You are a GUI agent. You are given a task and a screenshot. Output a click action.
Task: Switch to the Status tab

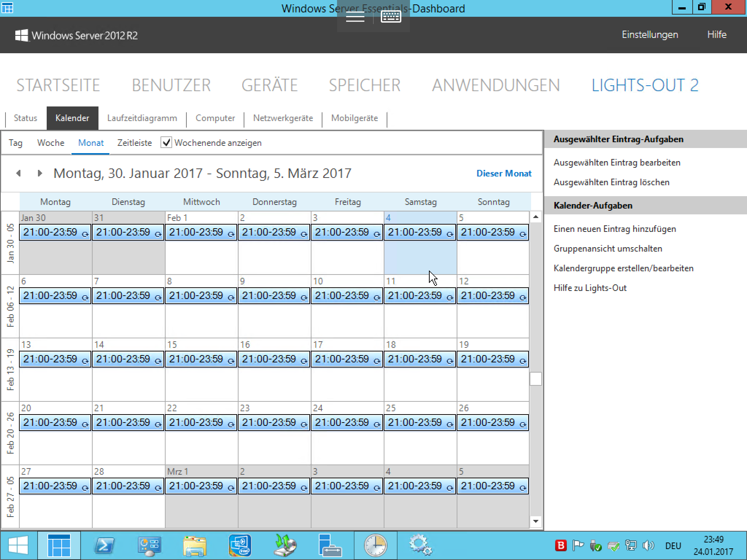click(26, 118)
